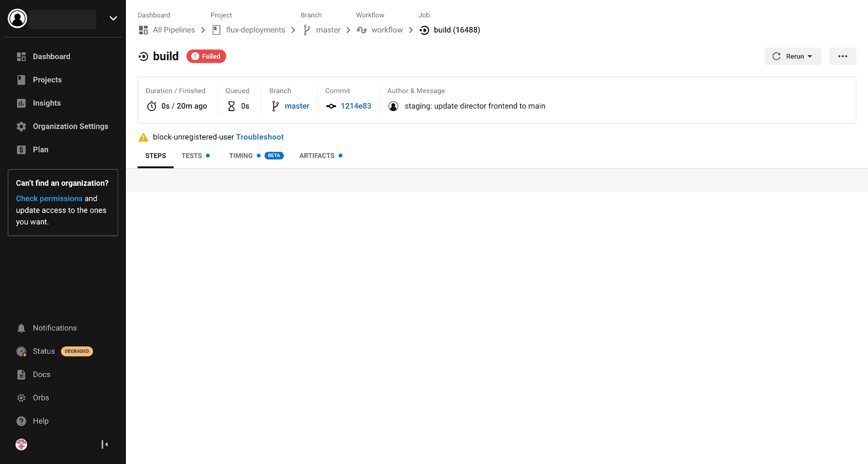This screenshot has height=464, width=868.
Task: Navigate to flux-deployments project breadcrumb
Action: click(255, 30)
